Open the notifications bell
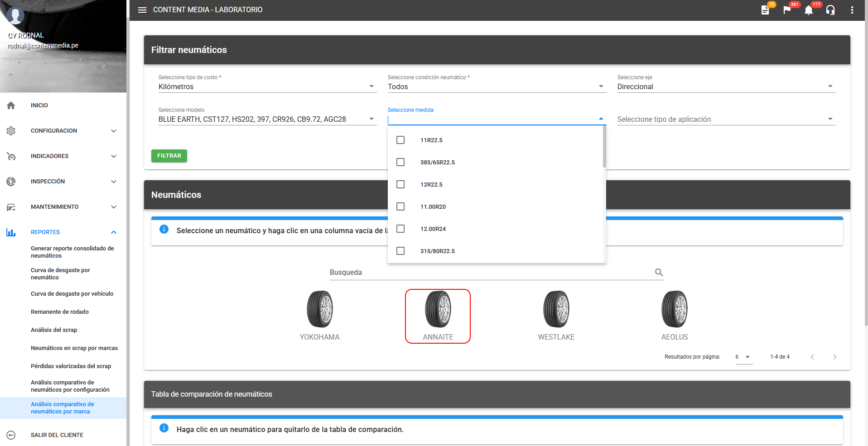The image size is (868, 446). 809,10
